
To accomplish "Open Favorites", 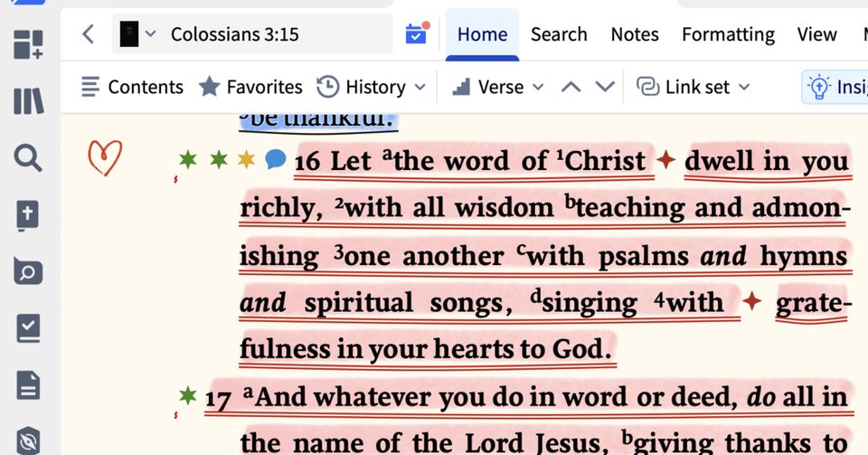I will coord(250,87).
